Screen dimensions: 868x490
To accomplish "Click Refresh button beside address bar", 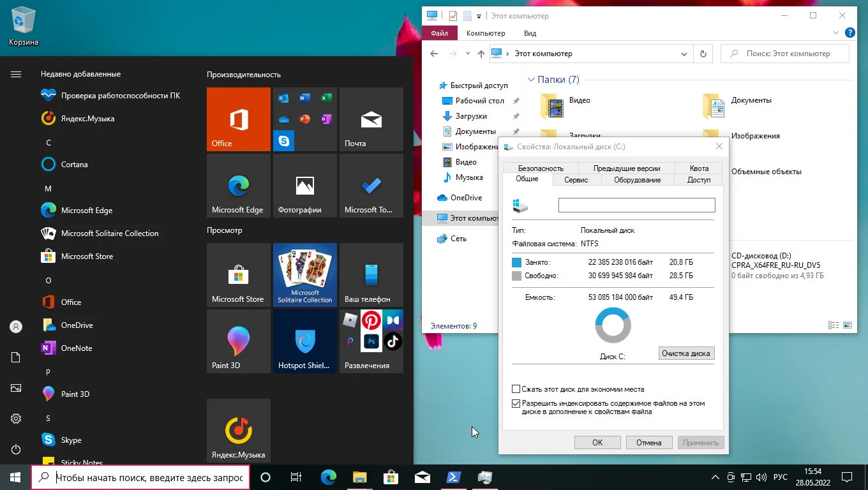I will [703, 54].
